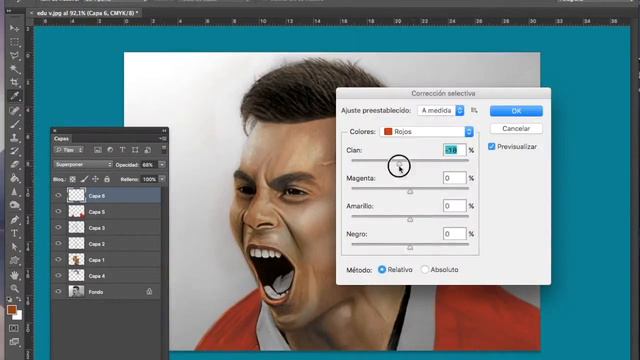
Task: Select the Magic Wand tool
Action: 14,69
